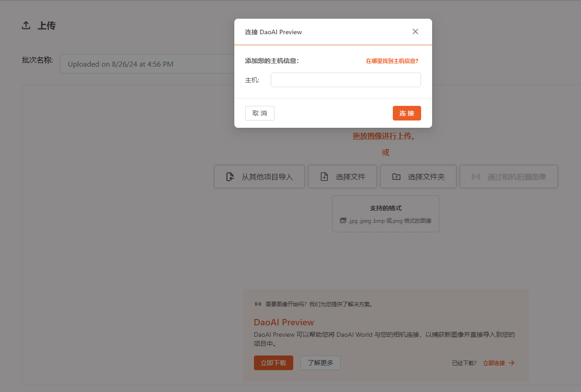This screenshot has width=581, height=392.
Task: Click the 拖放图像进行上传 text
Action: 386,136
